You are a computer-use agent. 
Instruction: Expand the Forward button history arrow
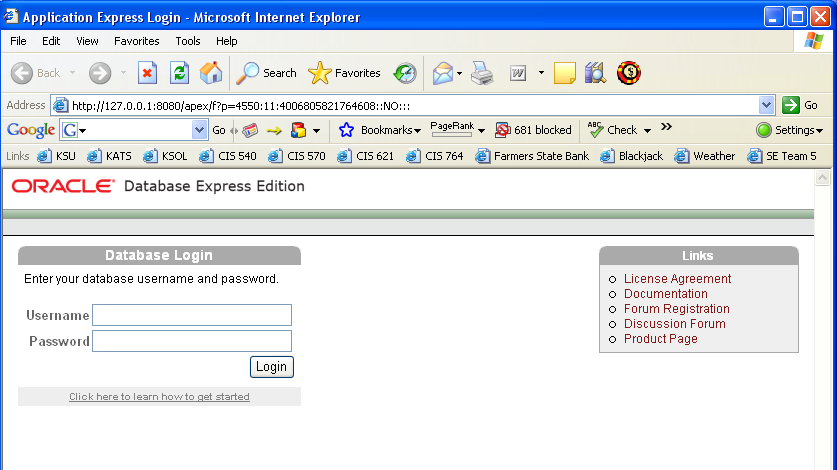(x=123, y=73)
